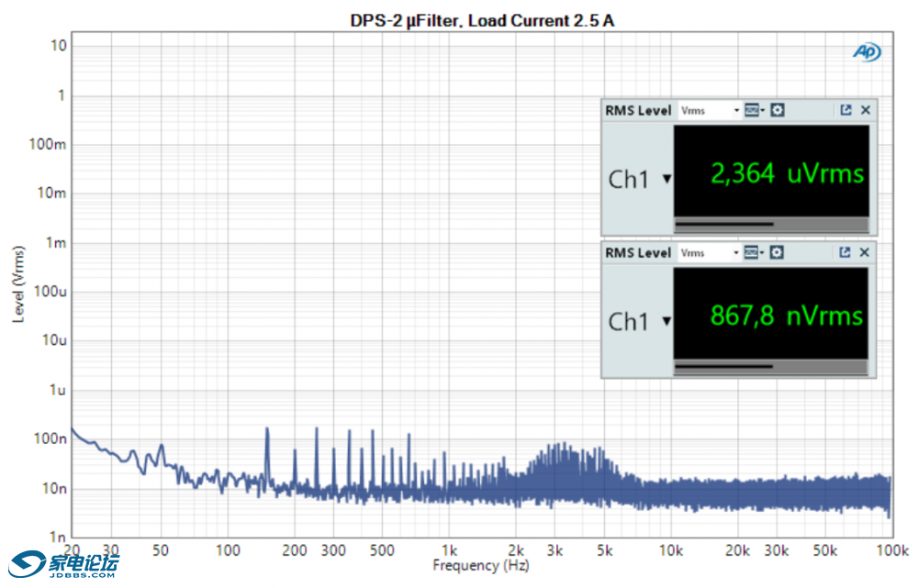Click the bar graph under 2,364 uVrms reading
The height and width of the screenshot is (588, 918).
[x=771, y=224]
